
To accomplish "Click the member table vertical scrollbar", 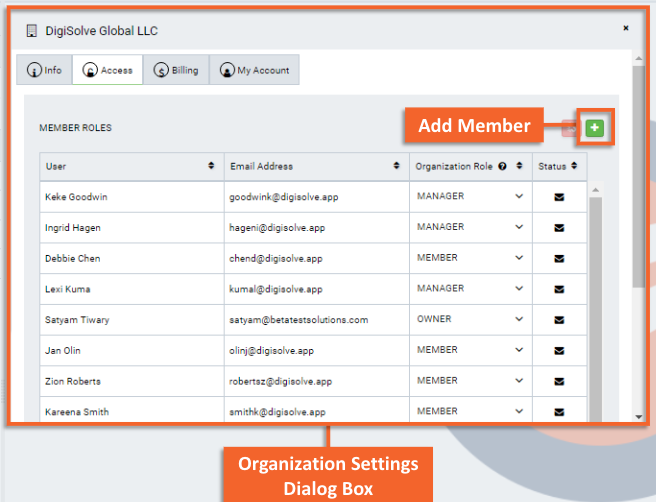I will pyautogui.click(x=596, y=300).
